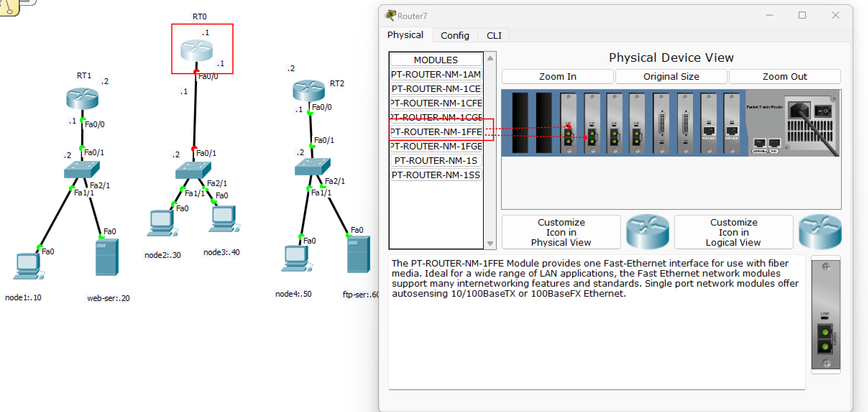
Task: Click the web-ser:.20 label
Action: click(x=108, y=298)
